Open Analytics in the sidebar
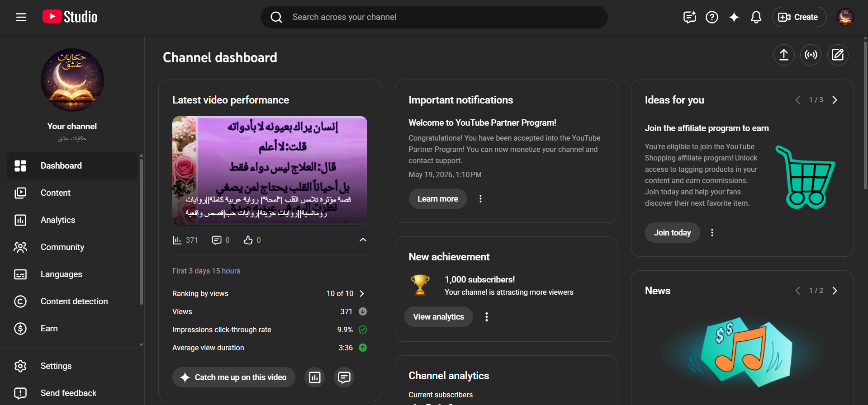This screenshot has width=868, height=405. [72, 220]
